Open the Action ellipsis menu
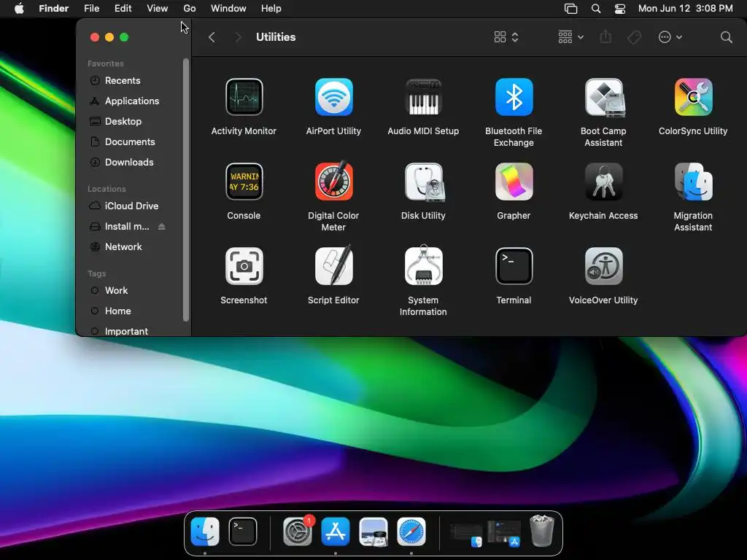 point(670,37)
